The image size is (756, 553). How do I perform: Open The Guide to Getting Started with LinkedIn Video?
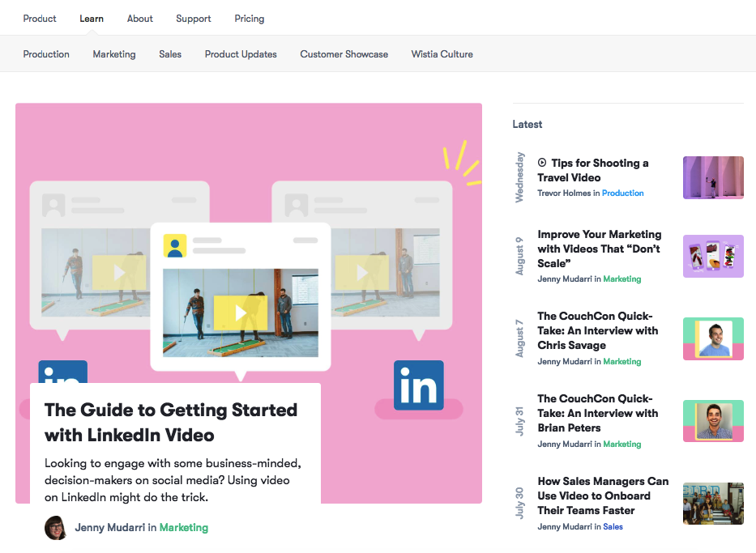click(171, 423)
